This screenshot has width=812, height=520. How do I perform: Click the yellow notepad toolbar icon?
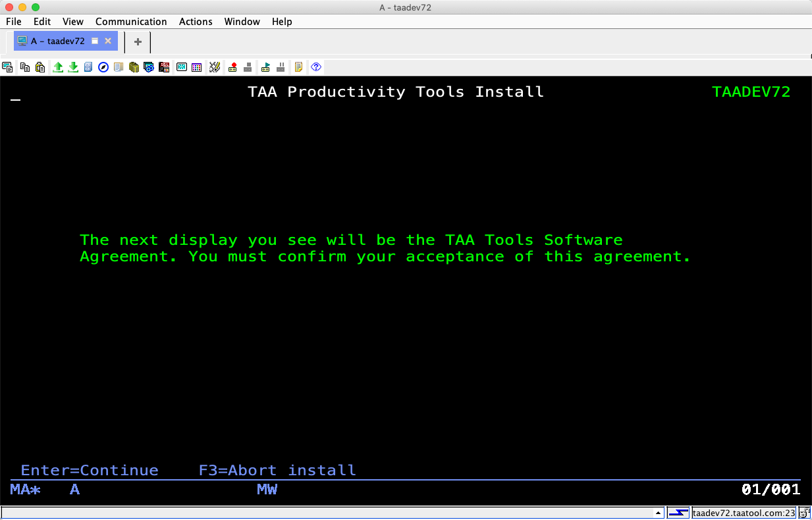299,67
